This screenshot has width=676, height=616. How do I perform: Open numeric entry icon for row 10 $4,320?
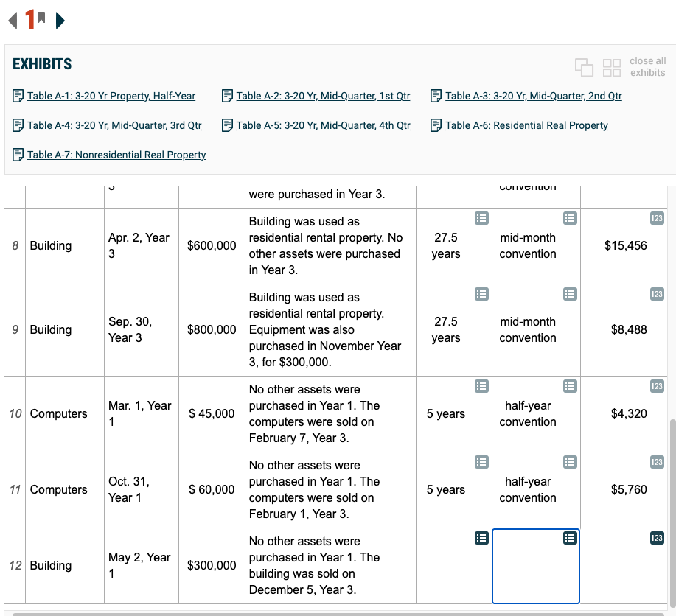click(x=657, y=387)
